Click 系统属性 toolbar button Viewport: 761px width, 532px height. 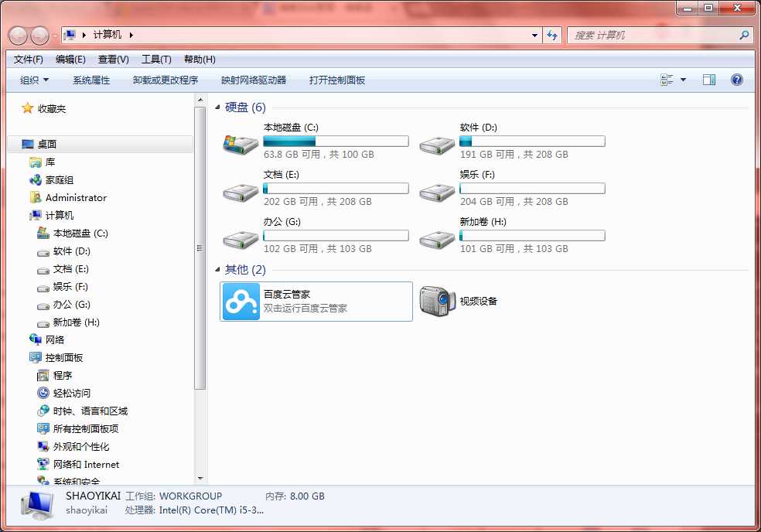click(x=91, y=80)
